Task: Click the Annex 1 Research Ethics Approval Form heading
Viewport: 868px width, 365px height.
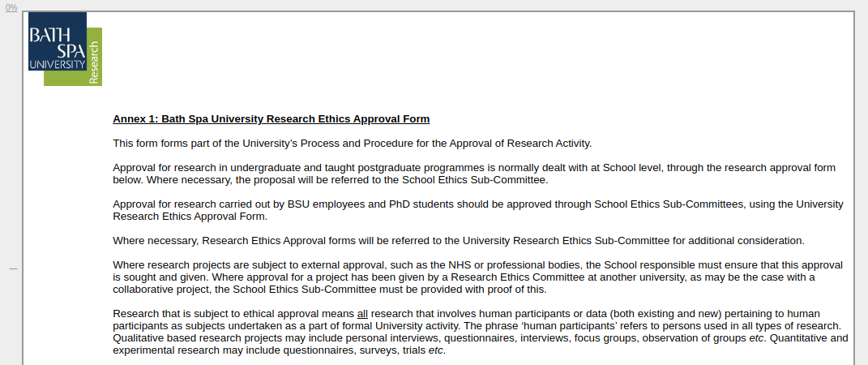Action: point(271,119)
